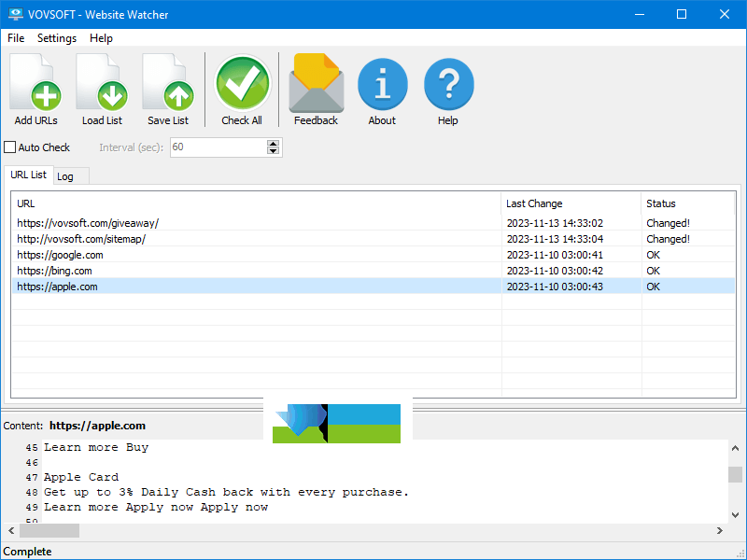Screen dimensions: 747x560
Task: Open the Feedback envelope icon
Action: pyautogui.click(x=316, y=90)
